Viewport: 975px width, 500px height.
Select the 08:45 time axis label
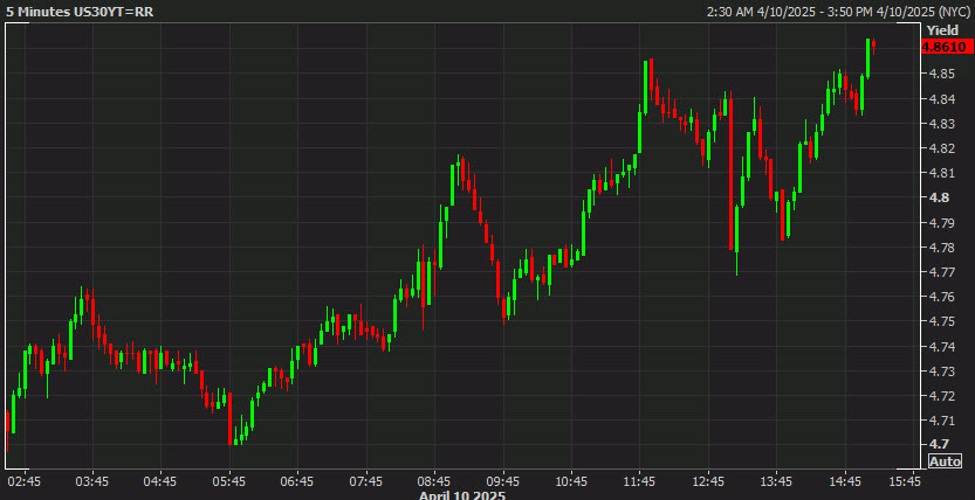click(435, 480)
